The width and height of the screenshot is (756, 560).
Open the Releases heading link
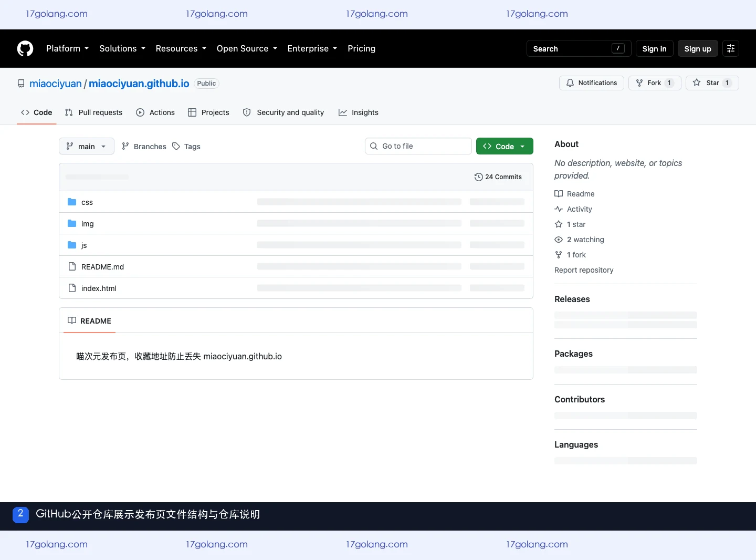(572, 299)
